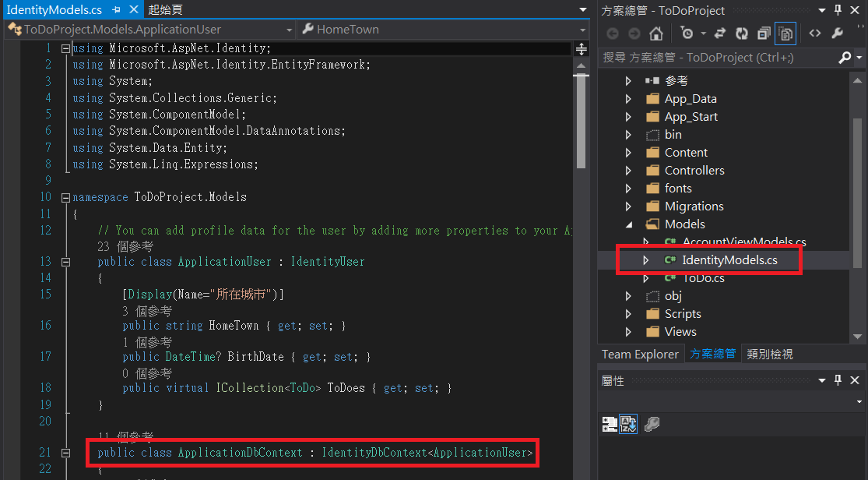Collapse the ApplicationDbContext class outline box

click(65, 453)
